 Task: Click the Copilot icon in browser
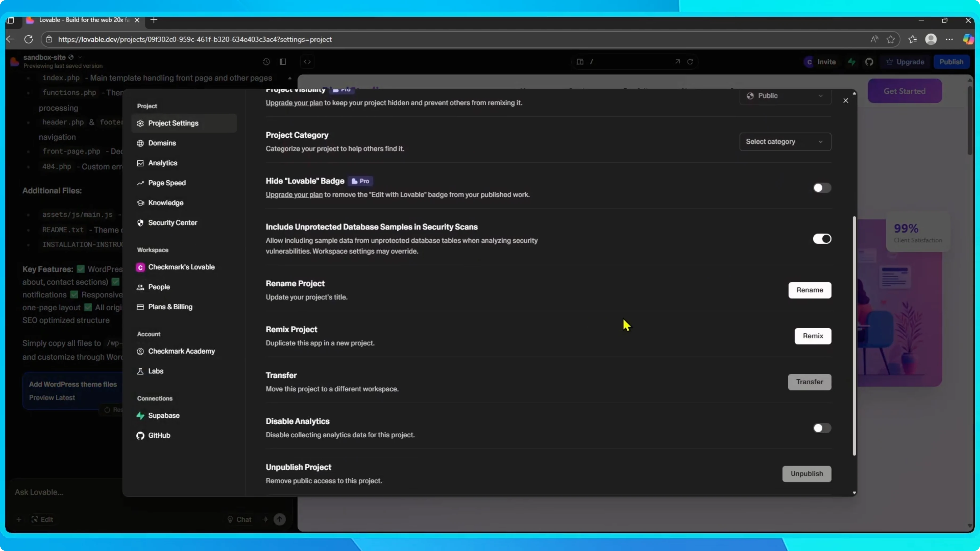968,39
